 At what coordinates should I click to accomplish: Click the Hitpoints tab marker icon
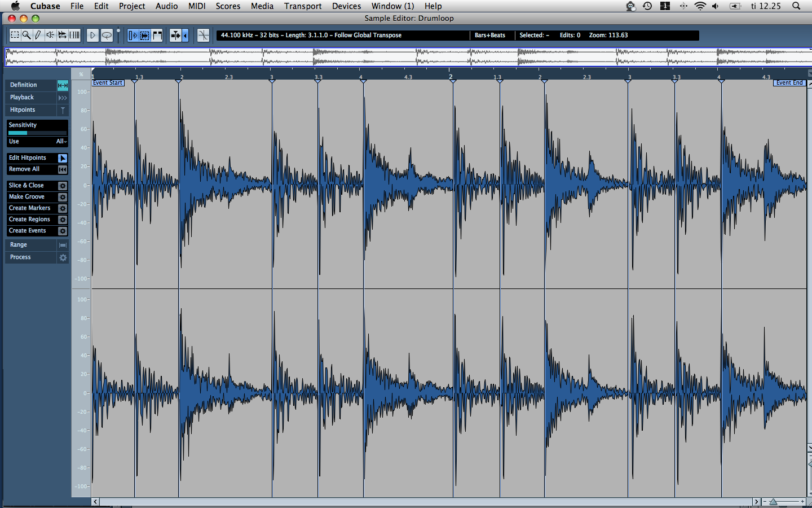[x=63, y=110]
